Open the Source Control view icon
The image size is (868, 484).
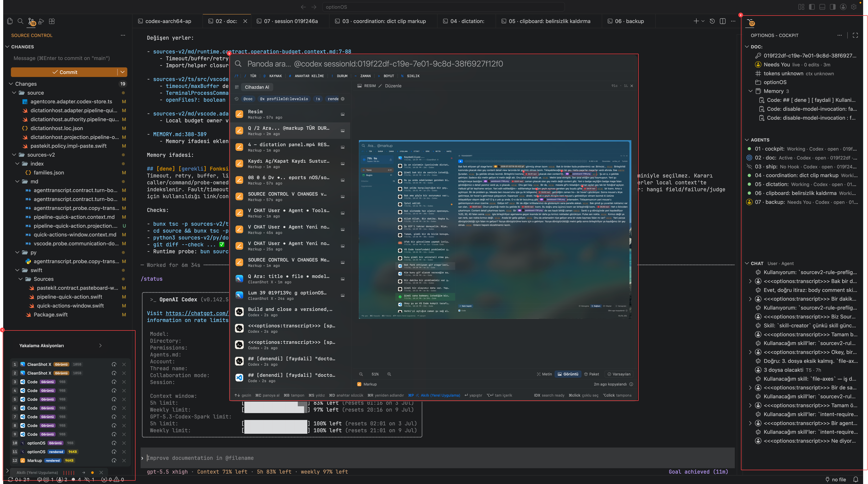31,21
